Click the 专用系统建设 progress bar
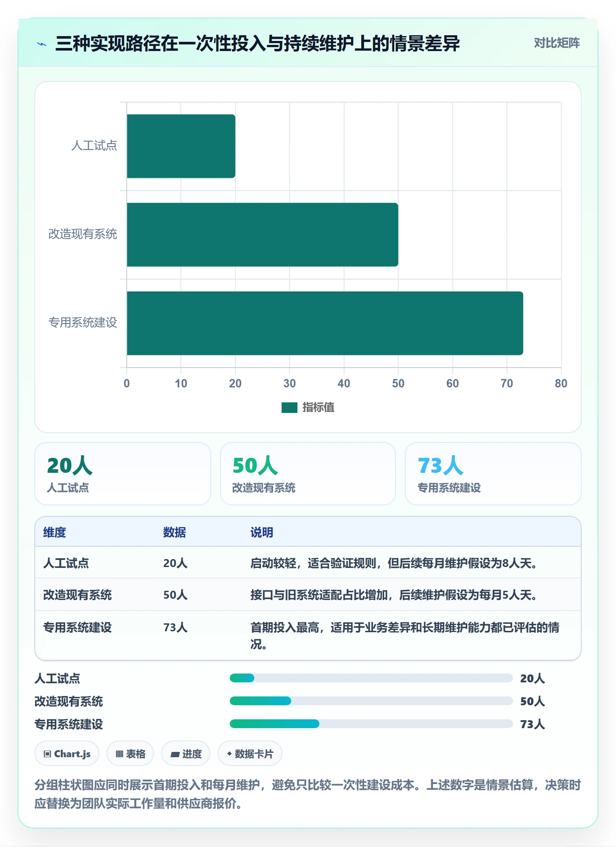Viewport: 616px width, 847px height. click(x=371, y=724)
